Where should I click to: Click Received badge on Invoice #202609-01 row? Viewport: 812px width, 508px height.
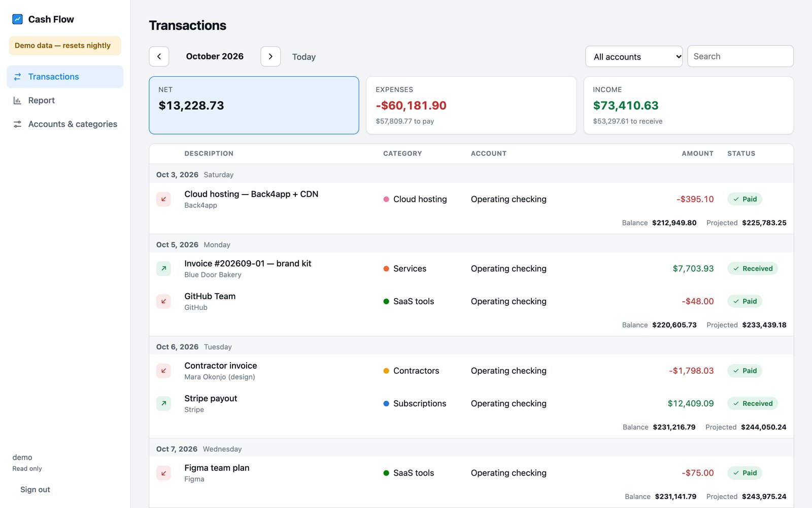coord(753,269)
